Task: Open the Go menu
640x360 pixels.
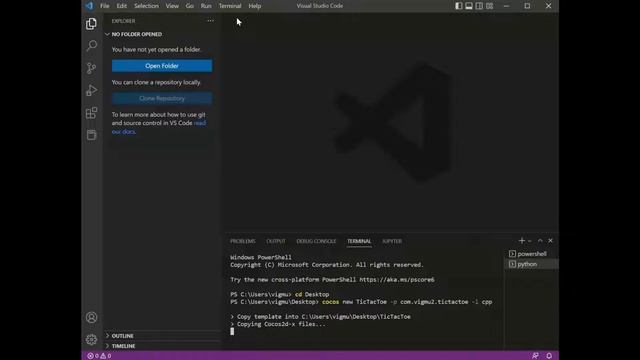Action: point(189,6)
